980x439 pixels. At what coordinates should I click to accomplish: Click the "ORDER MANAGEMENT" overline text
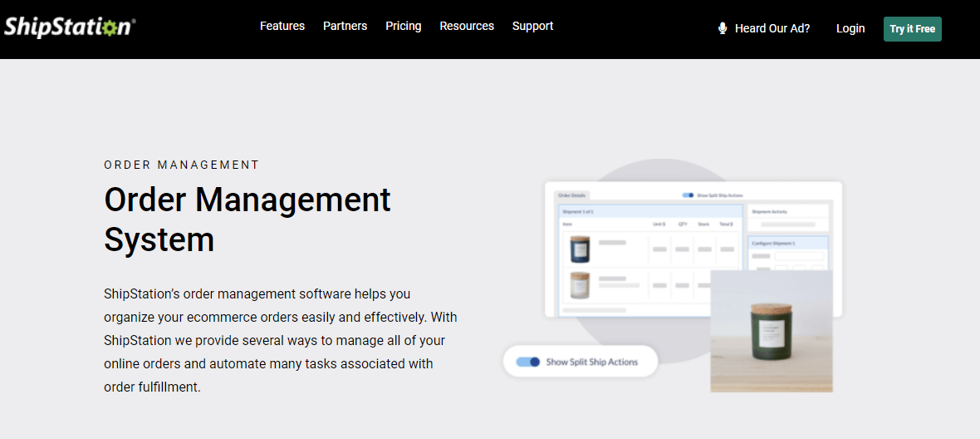click(x=181, y=165)
